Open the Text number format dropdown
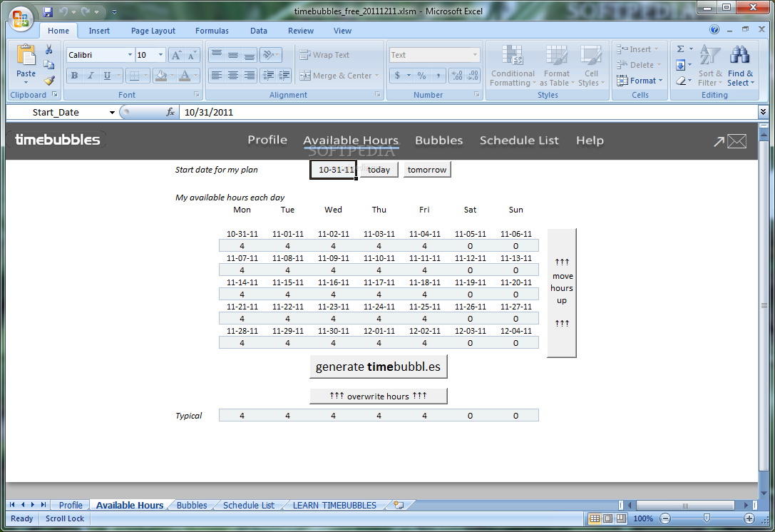 [x=475, y=55]
